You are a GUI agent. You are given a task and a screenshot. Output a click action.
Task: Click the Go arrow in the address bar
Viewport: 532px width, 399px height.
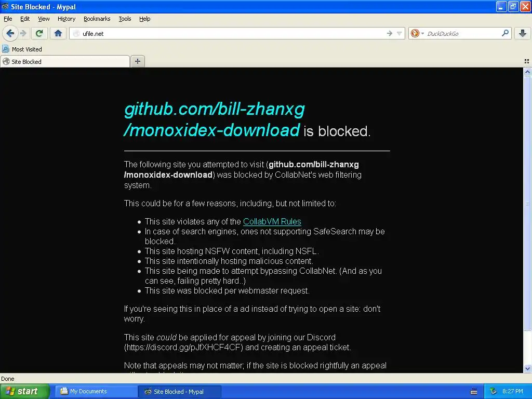tap(390, 33)
